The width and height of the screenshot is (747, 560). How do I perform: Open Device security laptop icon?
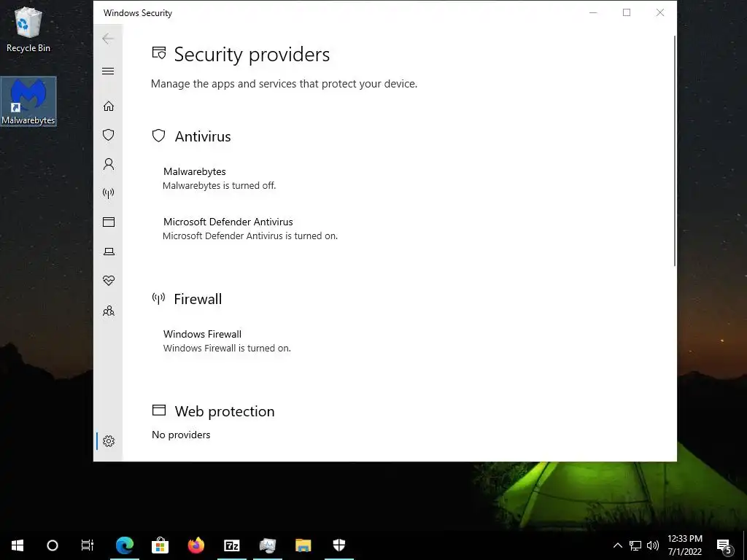click(109, 252)
